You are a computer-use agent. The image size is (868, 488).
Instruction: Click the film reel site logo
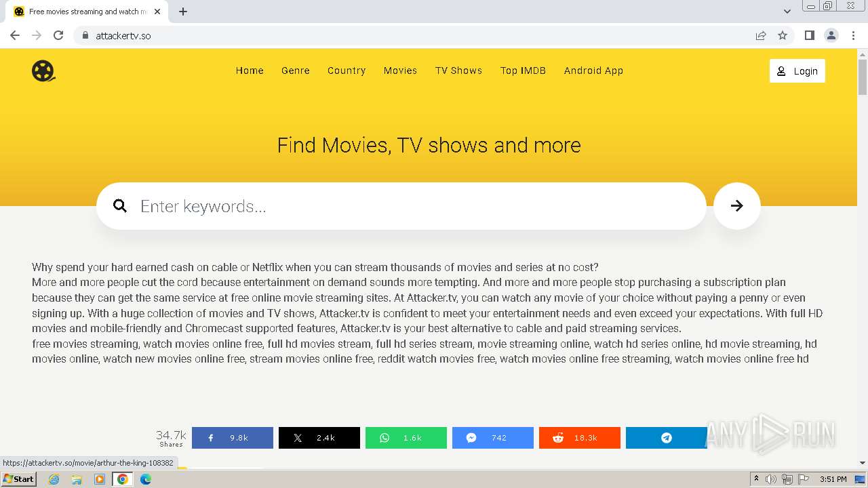click(x=43, y=70)
